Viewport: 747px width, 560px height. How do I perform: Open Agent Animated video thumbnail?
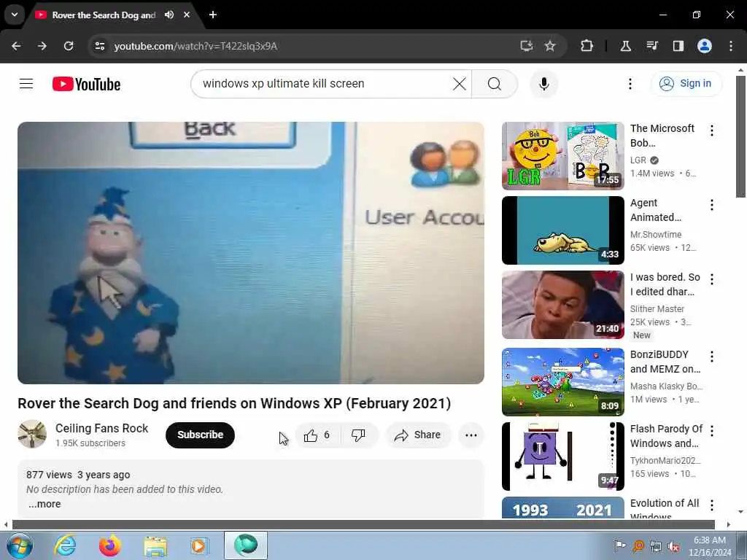[562, 230]
